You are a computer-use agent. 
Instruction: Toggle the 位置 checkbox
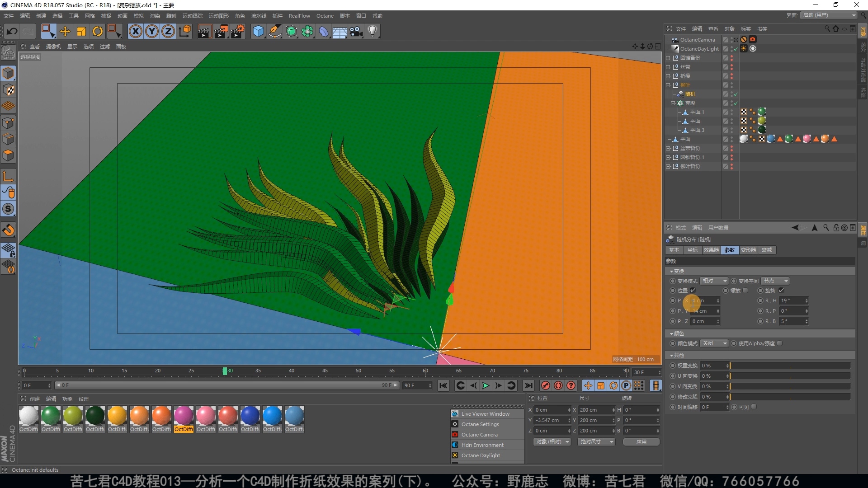pyautogui.click(x=693, y=291)
